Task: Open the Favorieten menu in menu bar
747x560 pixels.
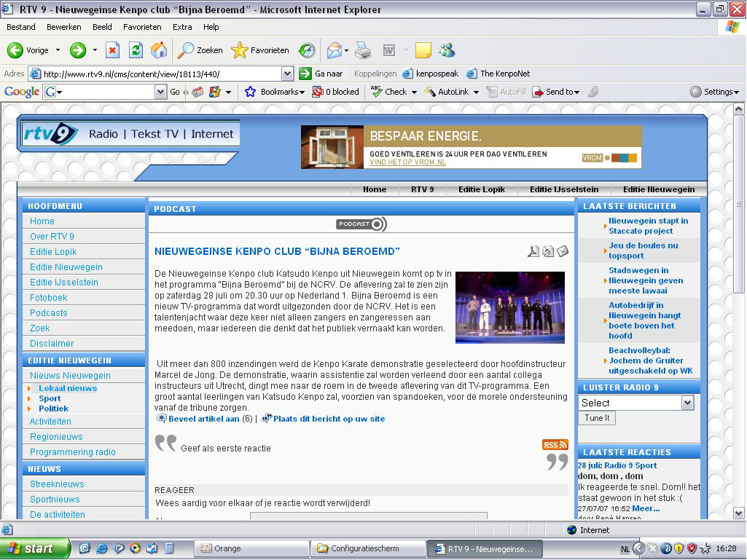Action: click(x=142, y=27)
